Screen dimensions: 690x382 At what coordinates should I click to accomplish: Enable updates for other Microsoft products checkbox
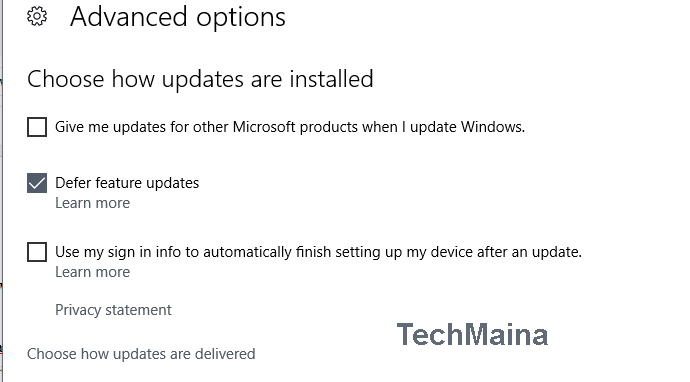click(37, 127)
